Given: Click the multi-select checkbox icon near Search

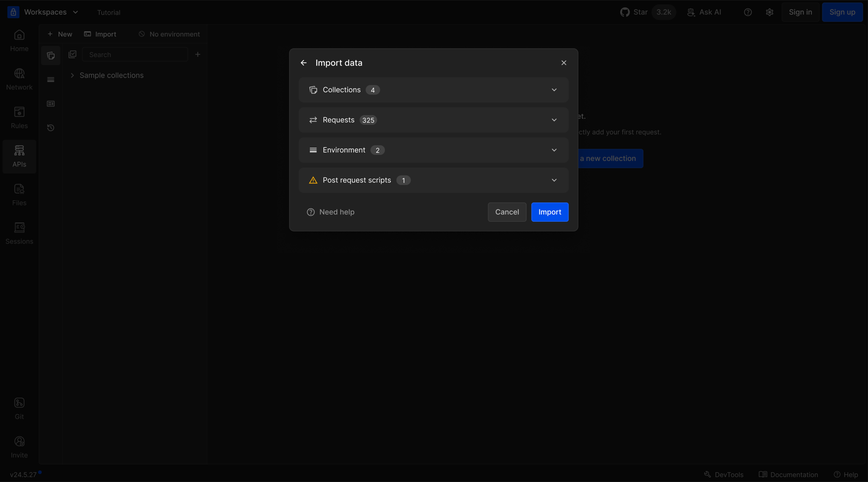Looking at the screenshot, I should pos(72,54).
